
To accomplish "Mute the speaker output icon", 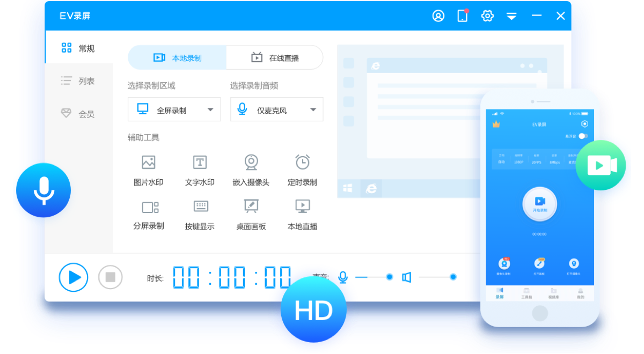I will [406, 277].
